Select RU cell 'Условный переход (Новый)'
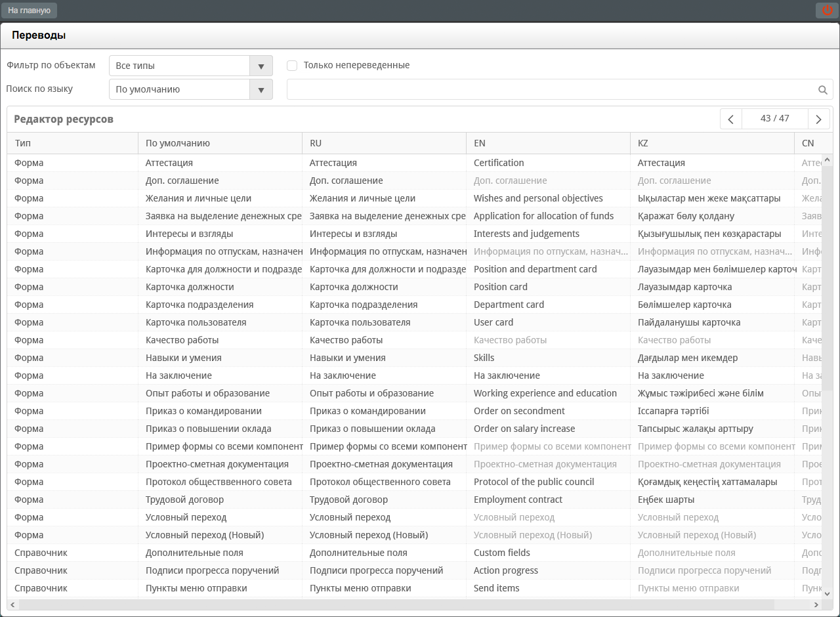This screenshot has height=617, width=840. [385, 535]
